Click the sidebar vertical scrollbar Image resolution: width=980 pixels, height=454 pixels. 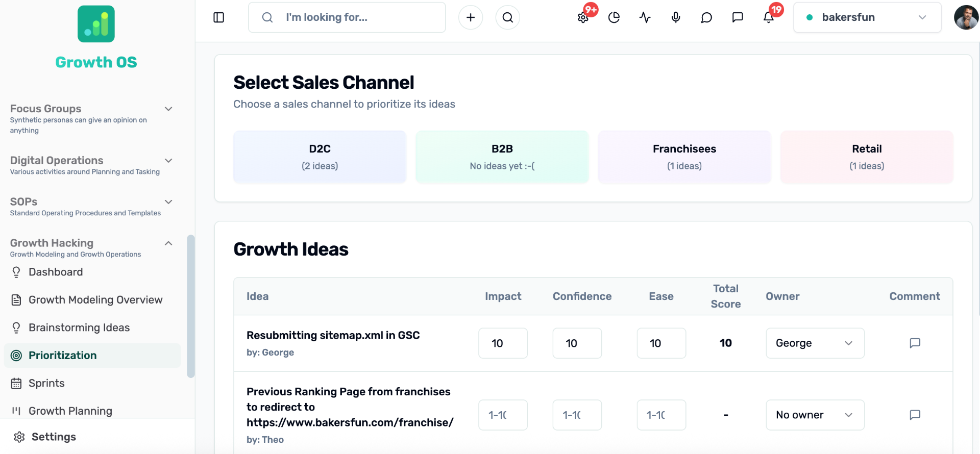pyautogui.click(x=191, y=306)
